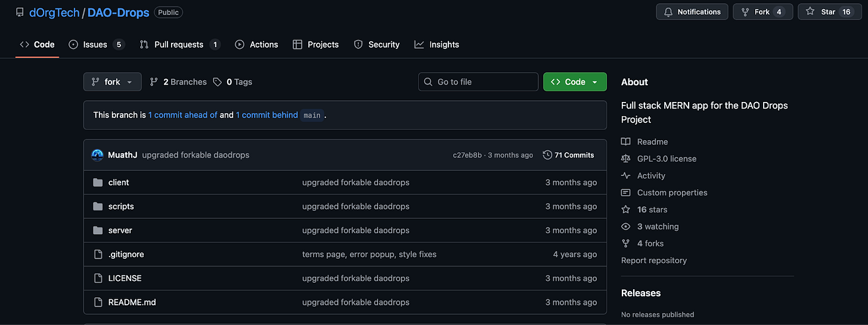
Task: Open the scripts folder
Action: (121, 206)
